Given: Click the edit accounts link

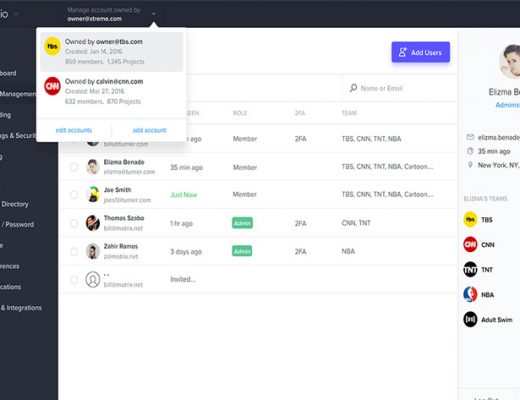Looking at the screenshot, I should 74,130.
